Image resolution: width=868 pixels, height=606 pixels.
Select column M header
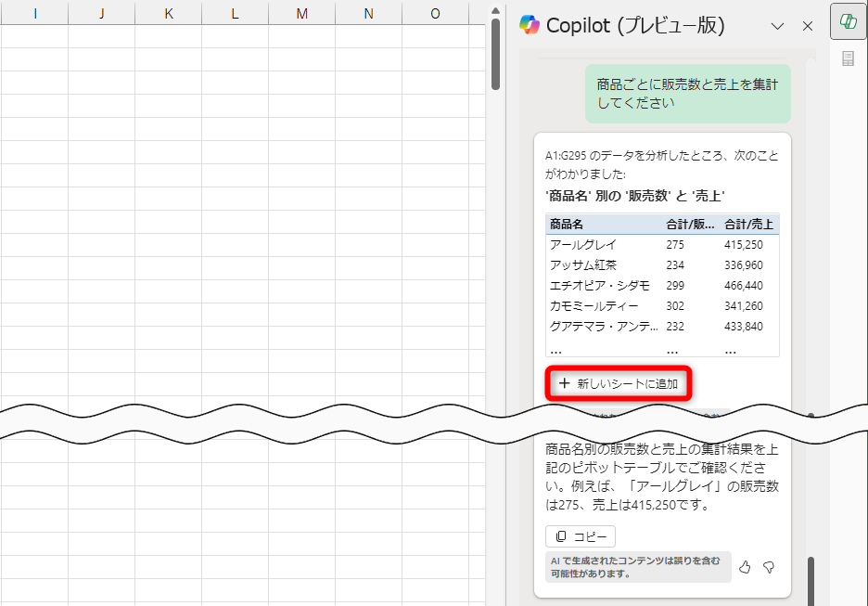point(301,14)
